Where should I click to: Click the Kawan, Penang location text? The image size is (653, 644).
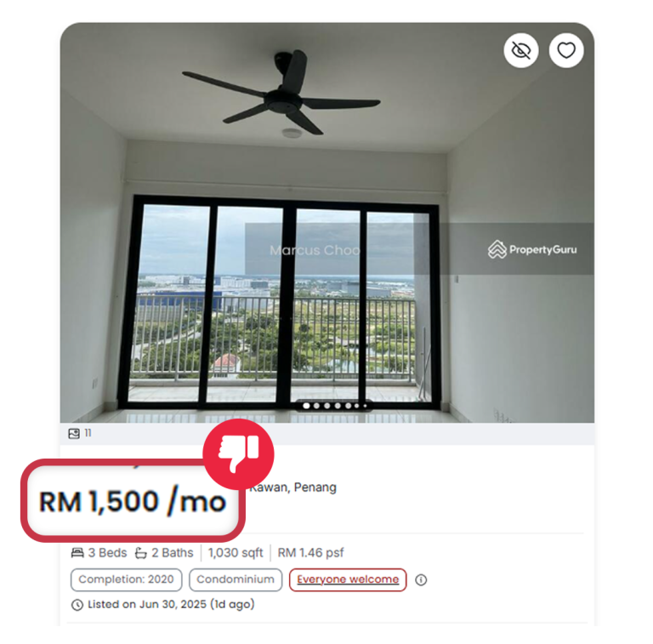292,487
